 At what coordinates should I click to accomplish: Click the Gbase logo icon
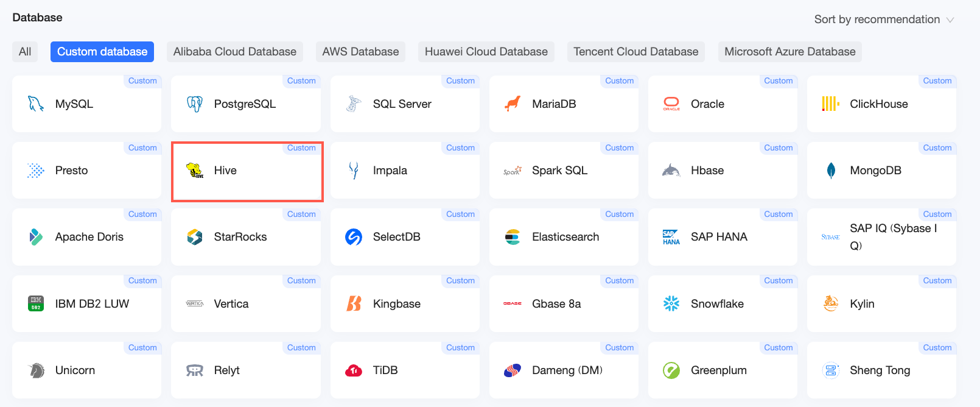pos(513,303)
